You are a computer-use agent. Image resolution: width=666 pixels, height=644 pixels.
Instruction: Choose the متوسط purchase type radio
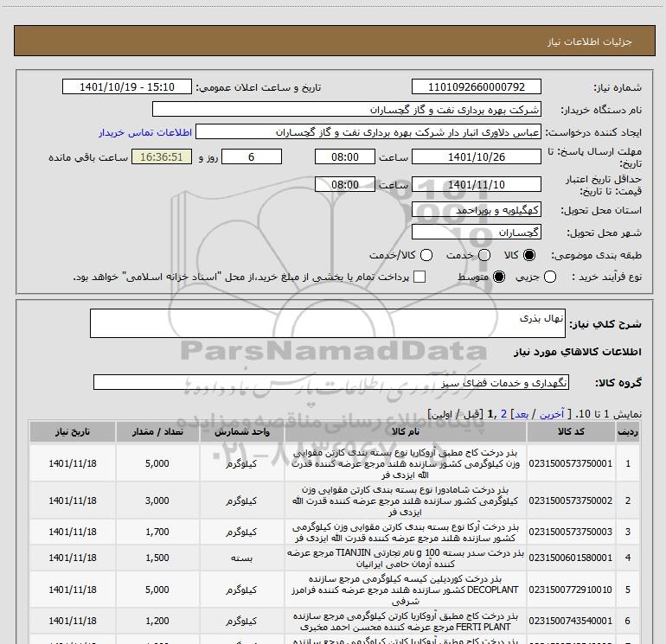(x=499, y=277)
